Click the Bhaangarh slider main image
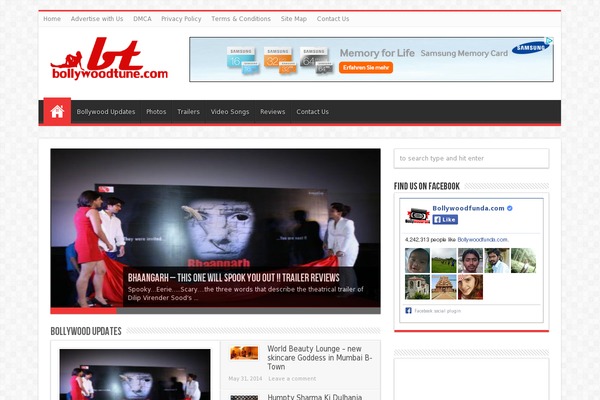This screenshot has height=400, width=600. click(215, 228)
